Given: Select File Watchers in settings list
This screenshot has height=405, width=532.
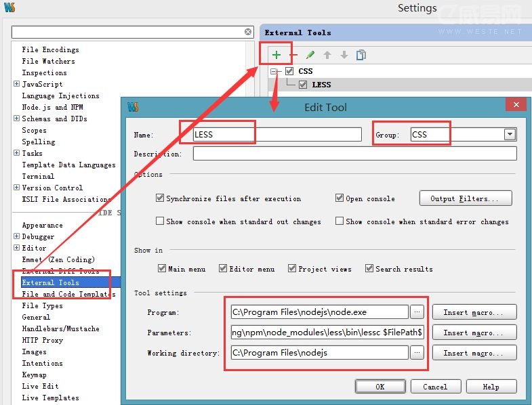Looking at the screenshot, I should [x=49, y=61].
